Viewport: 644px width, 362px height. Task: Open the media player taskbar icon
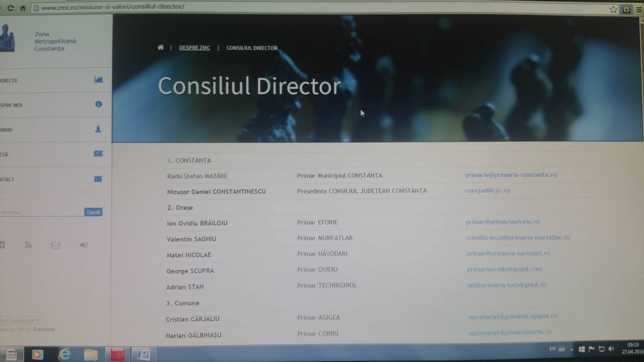[37, 355]
